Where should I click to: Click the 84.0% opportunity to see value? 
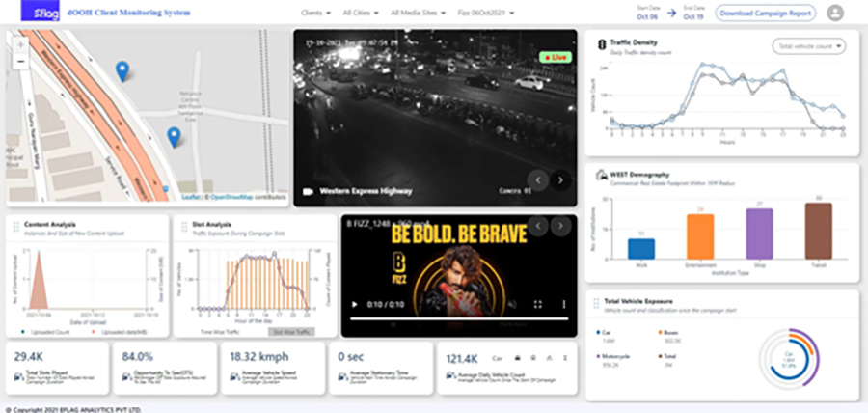click(x=138, y=357)
